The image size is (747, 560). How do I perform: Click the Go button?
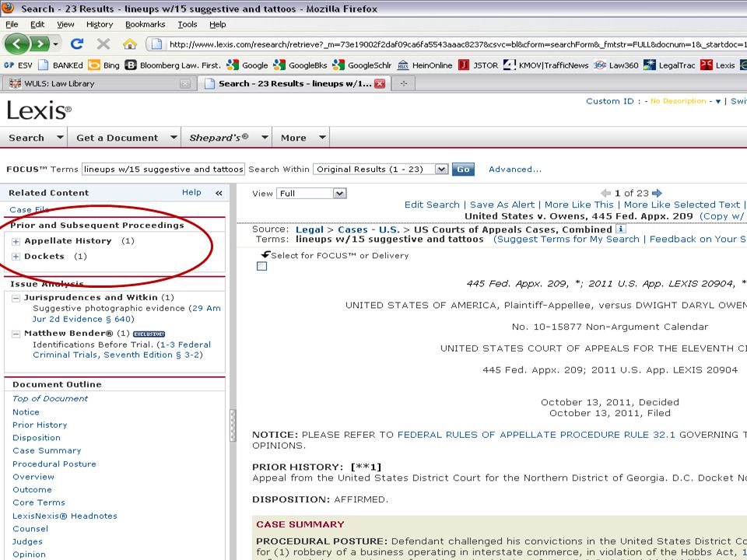463,169
